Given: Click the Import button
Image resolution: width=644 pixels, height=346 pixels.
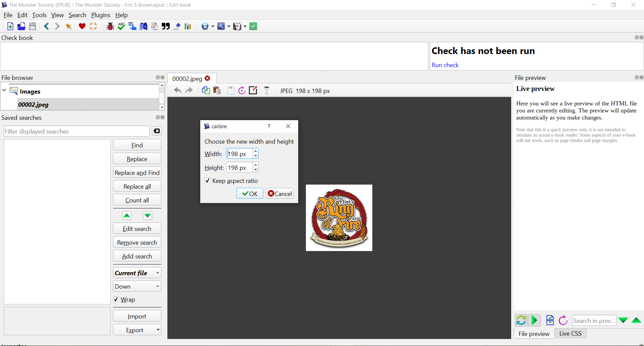Looking at the screenshot, I should coord(137,316).
